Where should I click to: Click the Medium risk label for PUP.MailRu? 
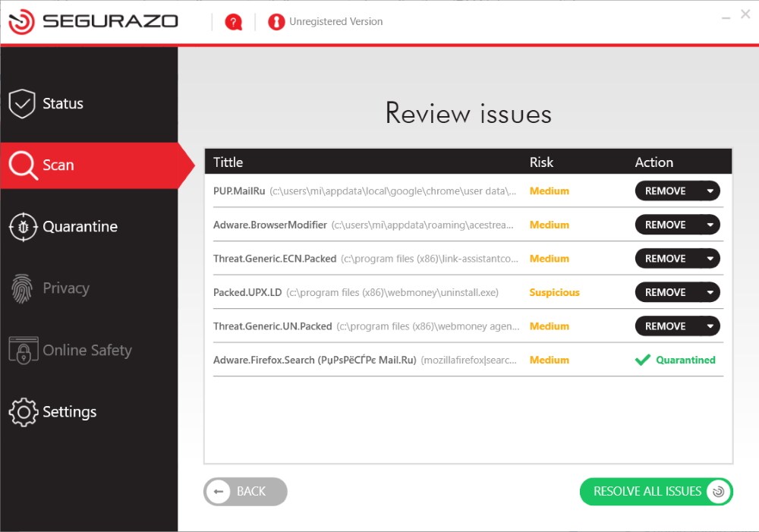(550, 191)
